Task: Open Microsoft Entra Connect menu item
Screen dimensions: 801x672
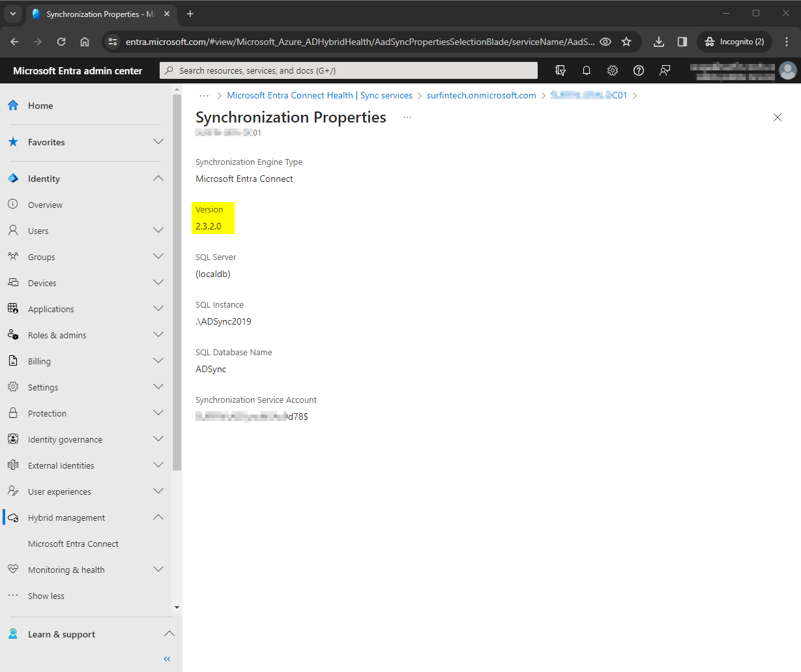Action: (73, 544)
